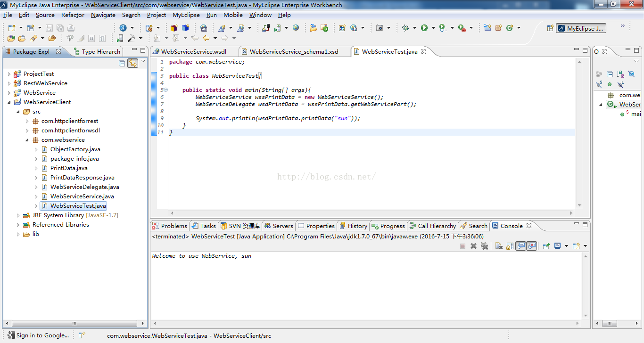Click the Open Perspective icon
The image size is (644, 343).
click(550, 28)
